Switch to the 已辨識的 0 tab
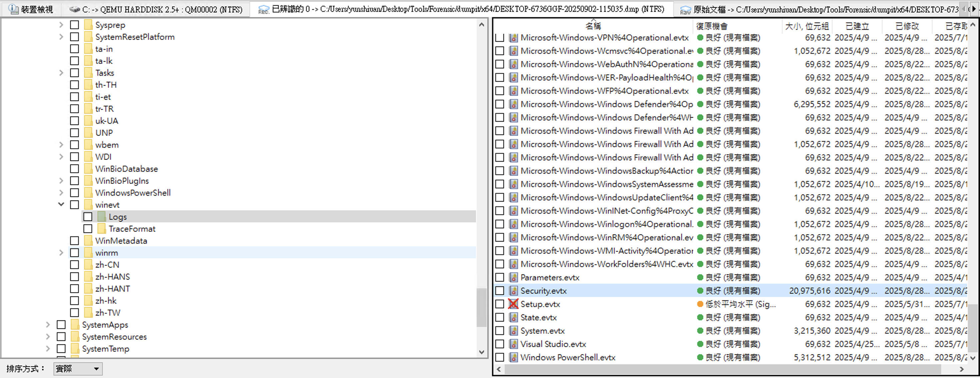Screen dimensions: 980x378 [461, 9]
